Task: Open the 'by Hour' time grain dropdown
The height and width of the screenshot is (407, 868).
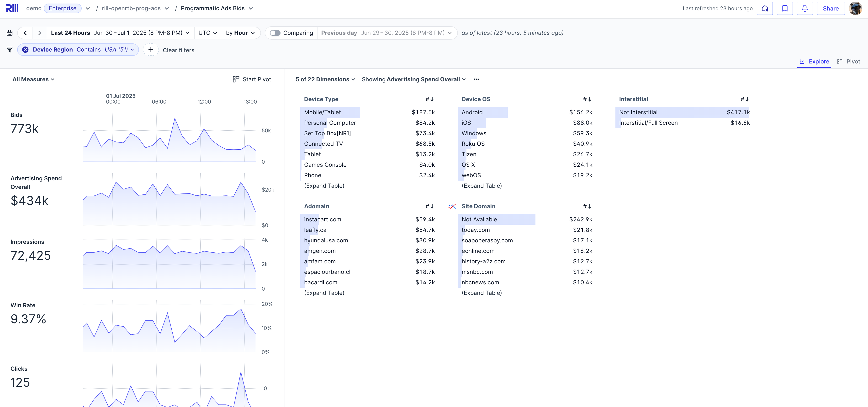Action: point(240,33)
